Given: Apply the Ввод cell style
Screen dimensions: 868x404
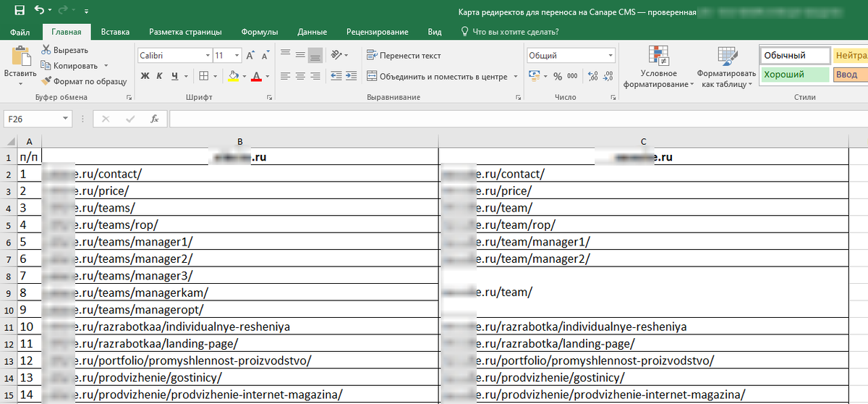Looking at the screenshot, I should [851, 75].
